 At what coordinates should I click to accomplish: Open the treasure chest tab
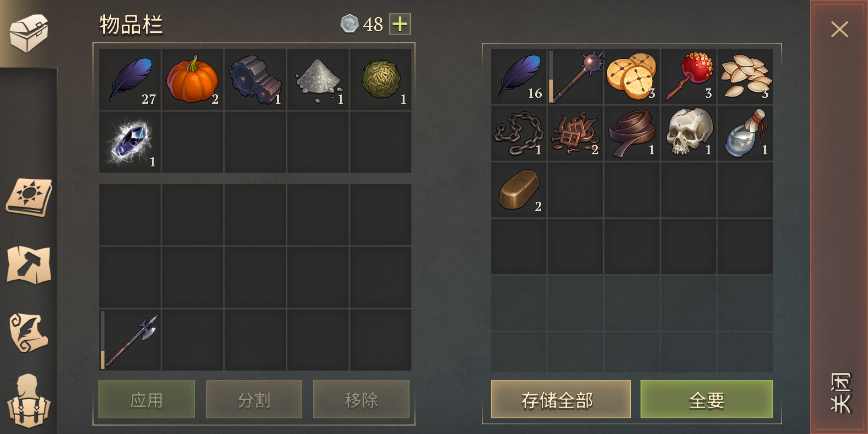[x=29, y=33]
